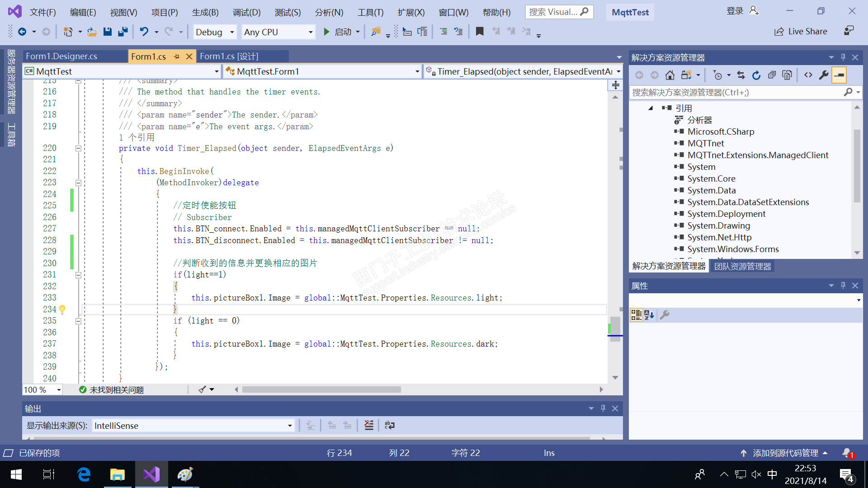
Task: Open the Debug configuration dropdown
Action: 232,32
